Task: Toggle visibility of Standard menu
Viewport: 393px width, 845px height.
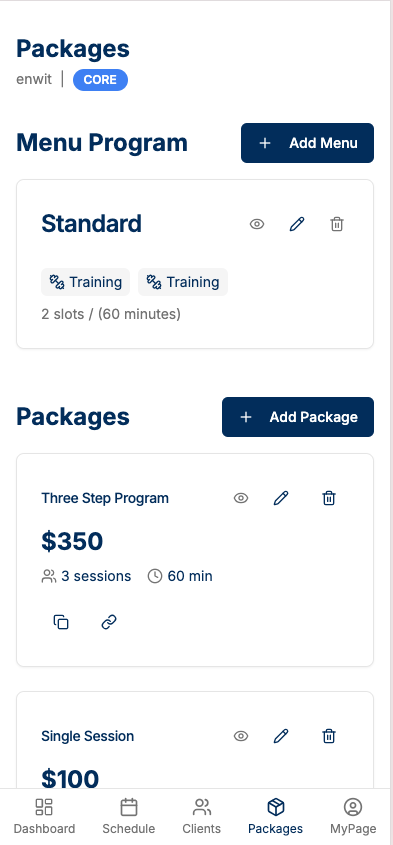Action: click(257, 224)
